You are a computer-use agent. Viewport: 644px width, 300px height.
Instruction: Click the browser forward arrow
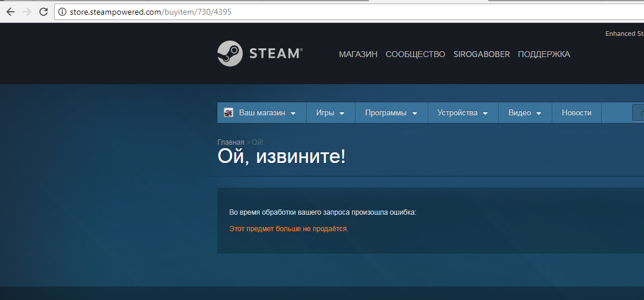pyautogui.click(x=27, y=12)
